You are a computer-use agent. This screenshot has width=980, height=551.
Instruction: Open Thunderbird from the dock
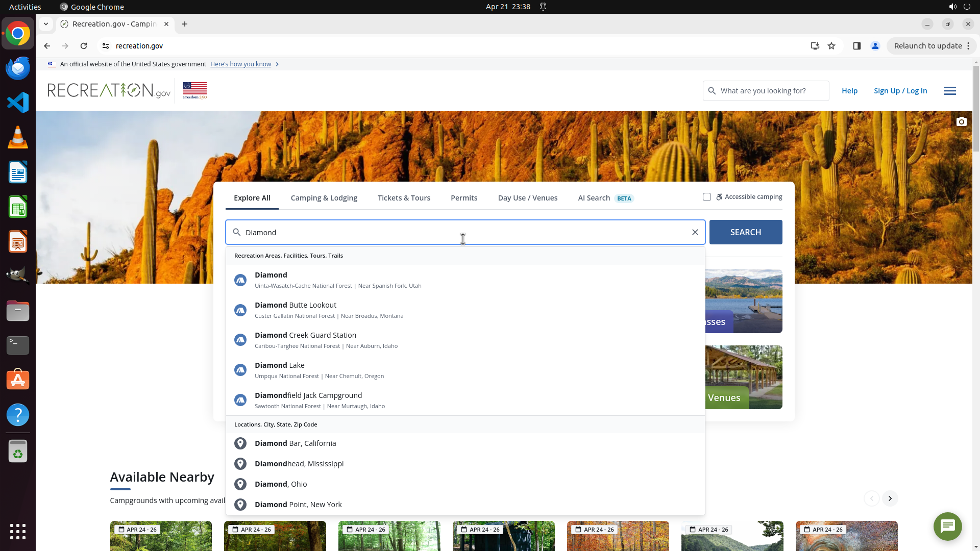point(18,68)
